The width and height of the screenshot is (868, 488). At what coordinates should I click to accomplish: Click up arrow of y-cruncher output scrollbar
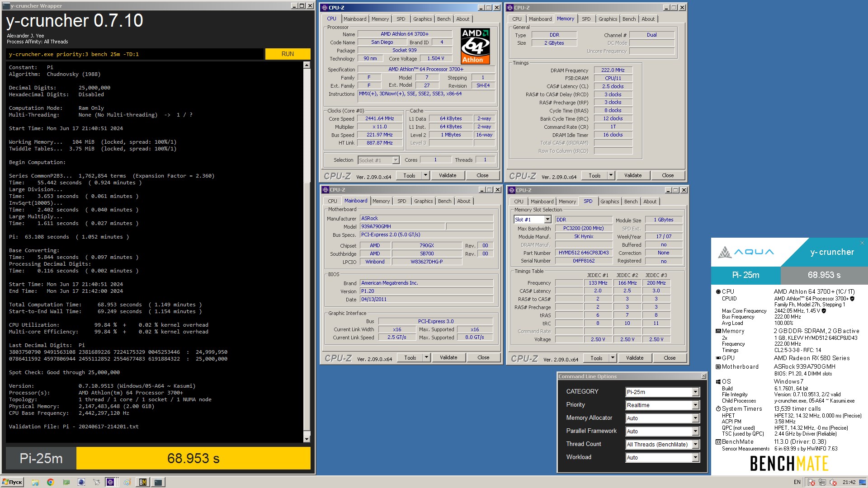307,65
